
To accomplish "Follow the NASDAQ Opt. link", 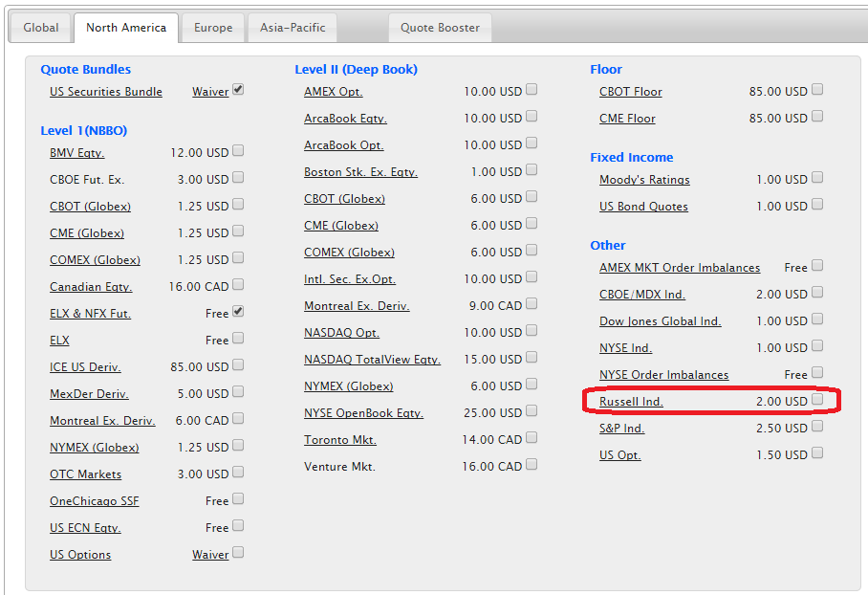I will (x=341, y=332).
